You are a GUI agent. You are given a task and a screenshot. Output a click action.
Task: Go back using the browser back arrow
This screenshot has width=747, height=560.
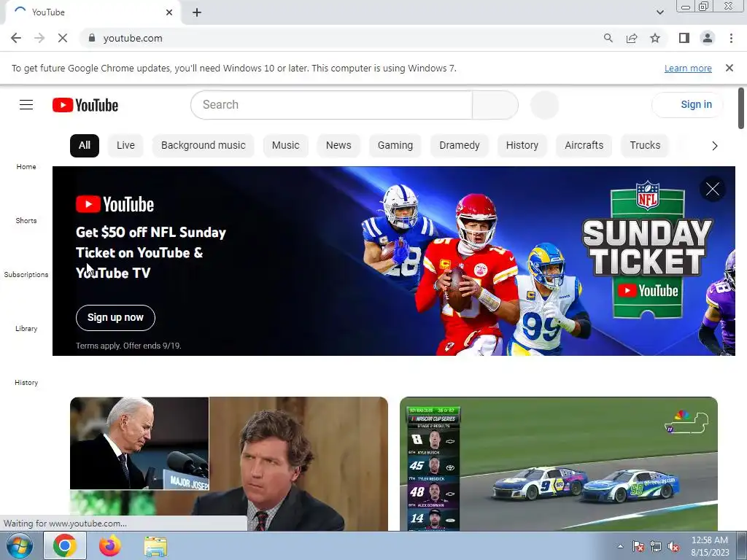click(16, 38)
